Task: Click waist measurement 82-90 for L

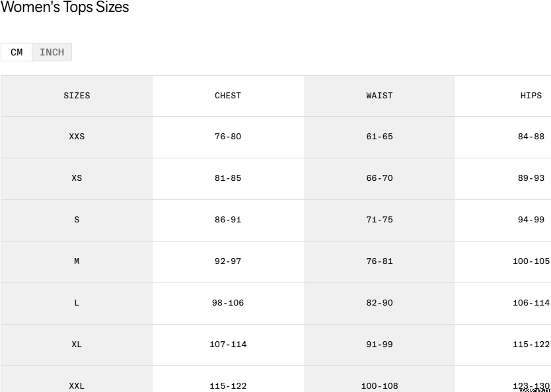Action: pos(379,303)
